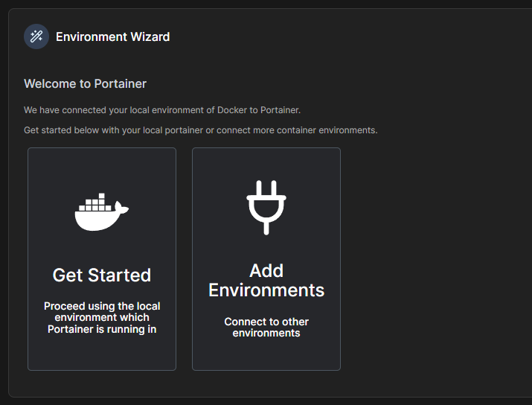Click the plug icon for Add Environments
The width and height of the screenshot is (532, 405).
tap(266, 208)
